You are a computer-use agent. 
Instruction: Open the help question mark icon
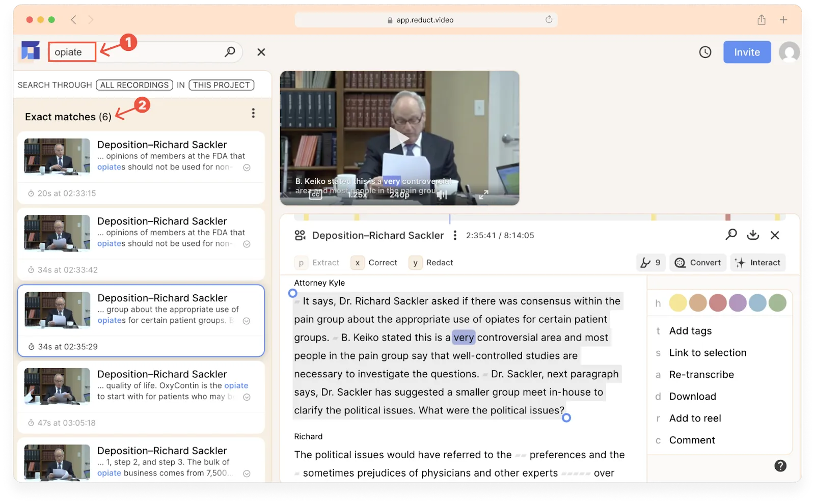(x=780, y=466)
